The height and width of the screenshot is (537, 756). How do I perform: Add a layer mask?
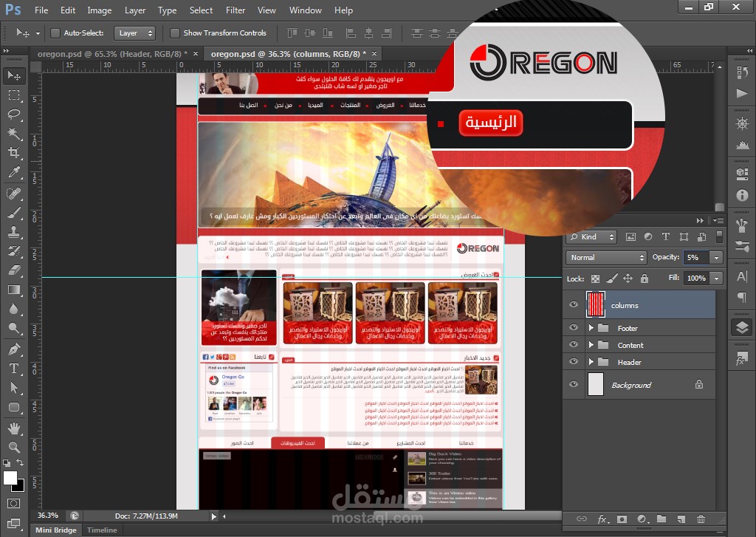coord(622,519)
